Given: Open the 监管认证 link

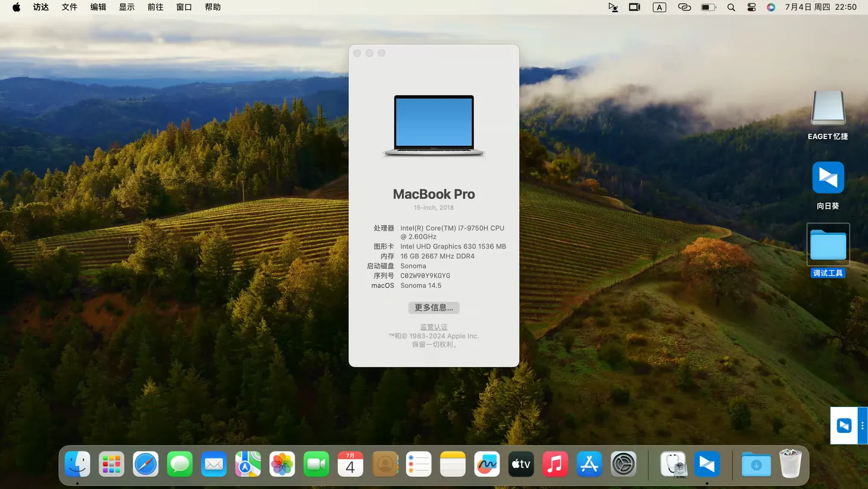Looking at the screenshot, I should 433,327.
